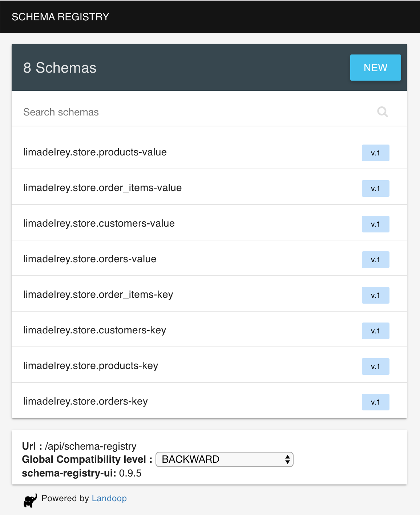Select limadelrey.store.order_items-value schema

pos(209,187)
